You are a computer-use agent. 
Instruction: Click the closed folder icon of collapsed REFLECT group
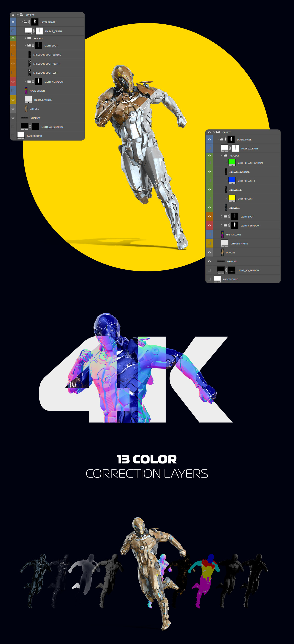point(29,38)
